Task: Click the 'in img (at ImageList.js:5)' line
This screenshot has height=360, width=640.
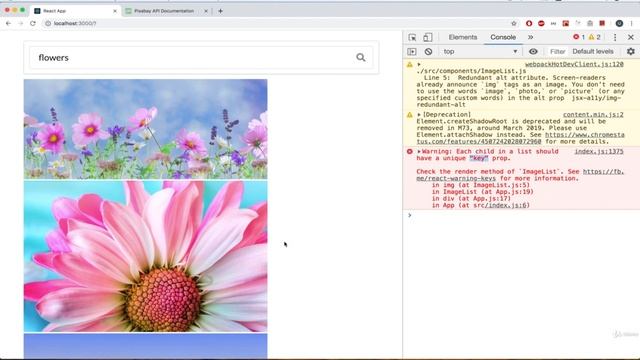Action: 480,185
